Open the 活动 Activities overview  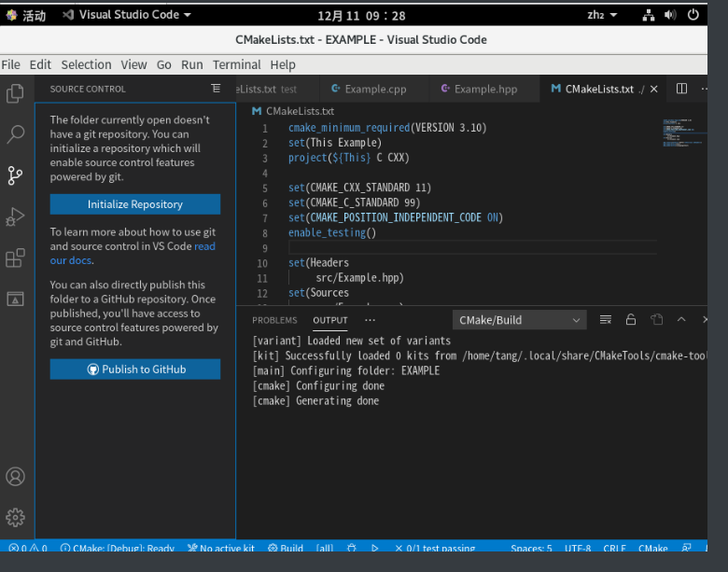(26, 15)
